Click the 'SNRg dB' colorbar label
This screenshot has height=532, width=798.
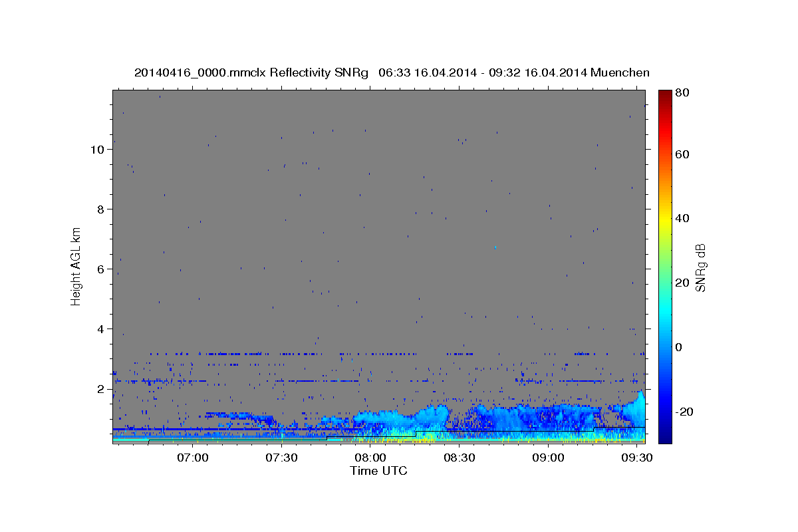point(700,267)
